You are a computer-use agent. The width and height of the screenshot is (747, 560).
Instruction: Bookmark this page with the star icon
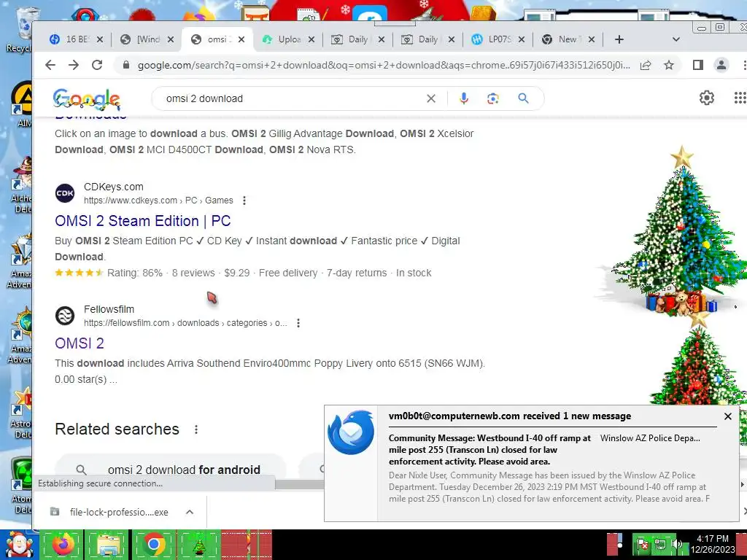click(x=669, y=65)
